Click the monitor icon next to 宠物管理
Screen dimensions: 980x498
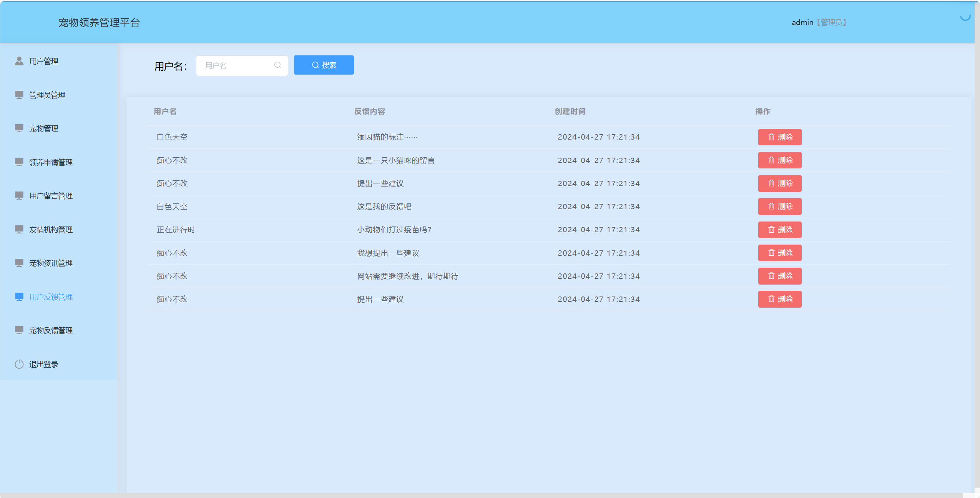(x=19, y=128)
